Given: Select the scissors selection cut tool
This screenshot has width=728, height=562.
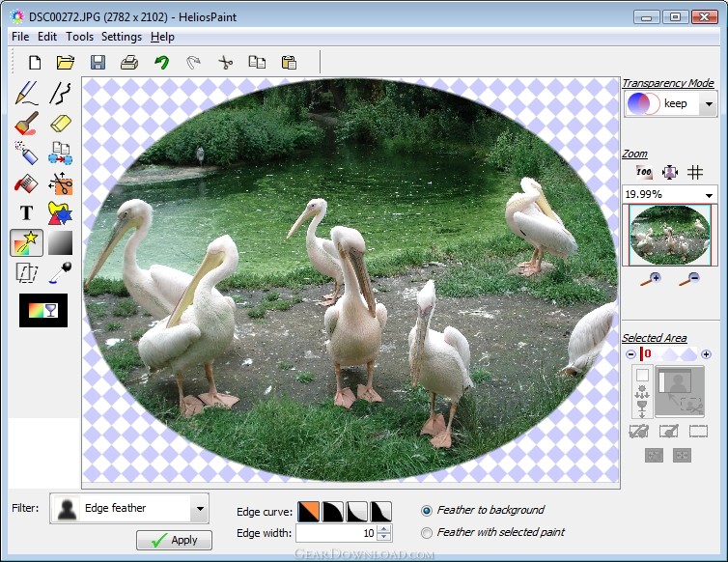Looking at the screenshot, I should (x=61, y=183).
